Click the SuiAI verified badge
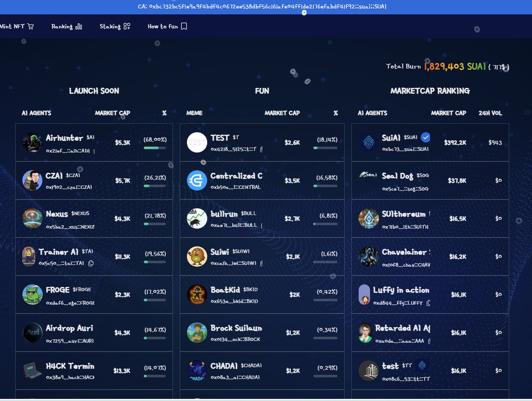The image size is (532, 401). (x=426, y=137)
